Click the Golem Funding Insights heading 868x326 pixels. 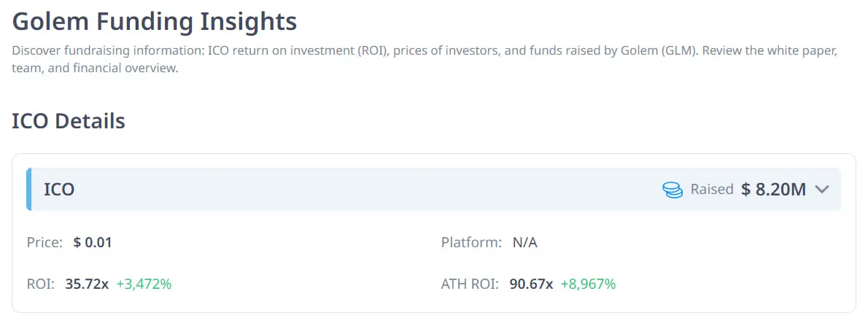click(x=155, y=21)
